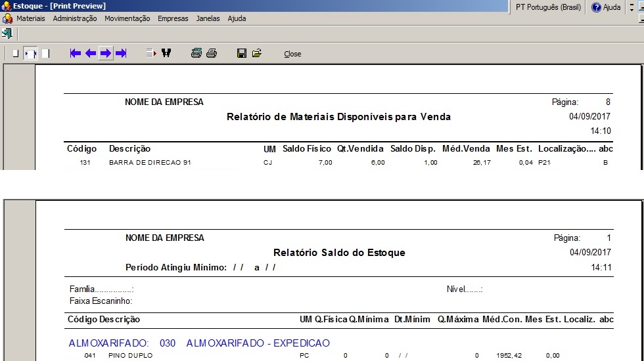Select whole page zoom view
Image resolution: width=644 pixels, height=361 pixels.
coord(15,53)
